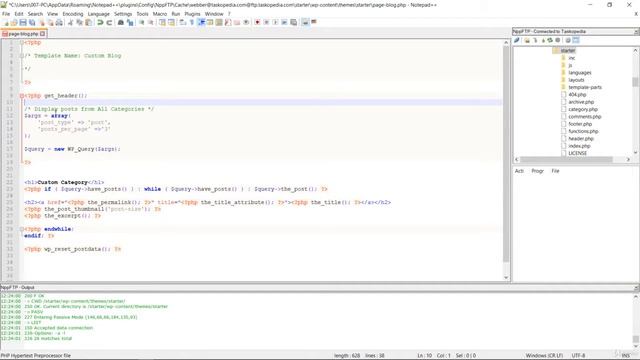Screen dimensions: 640x360
Task: Toggle synchronized horizontal scrolling icon
Action: [171, 22]
